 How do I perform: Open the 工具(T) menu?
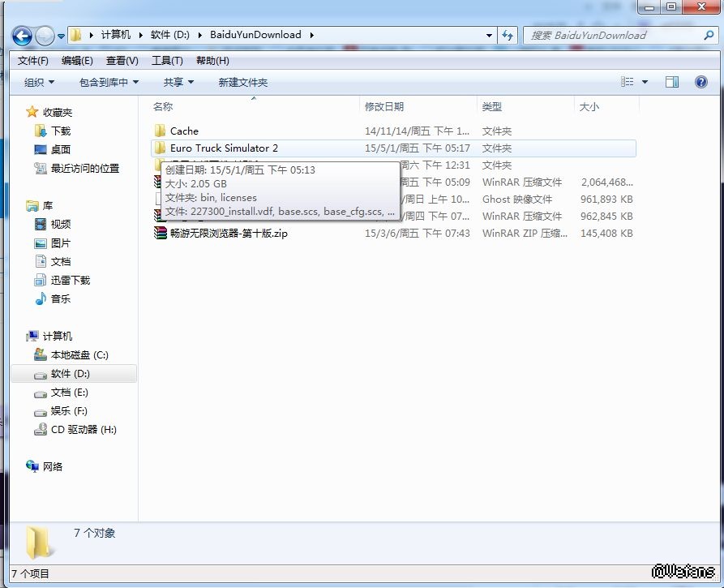pos(167,61)
